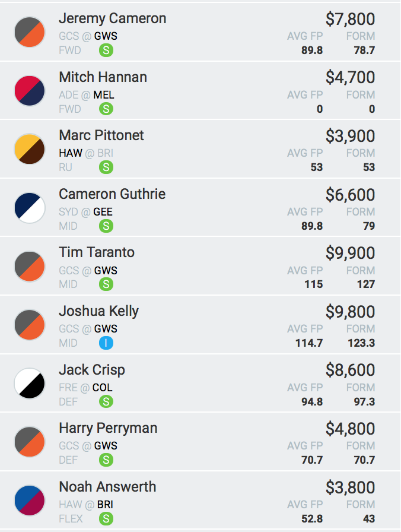Select Noah Answerth player name
The height and width of the screenshot is (532, 401).
coord(107,487)
